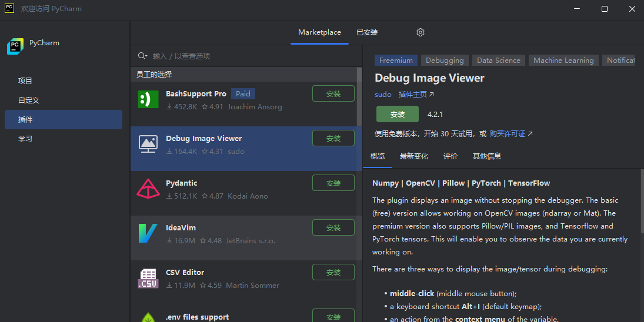Image resolution: width=644 pixels, height=322 pixels.
Task: Click the search magnifier icon
Action: (x=142, y=56)
